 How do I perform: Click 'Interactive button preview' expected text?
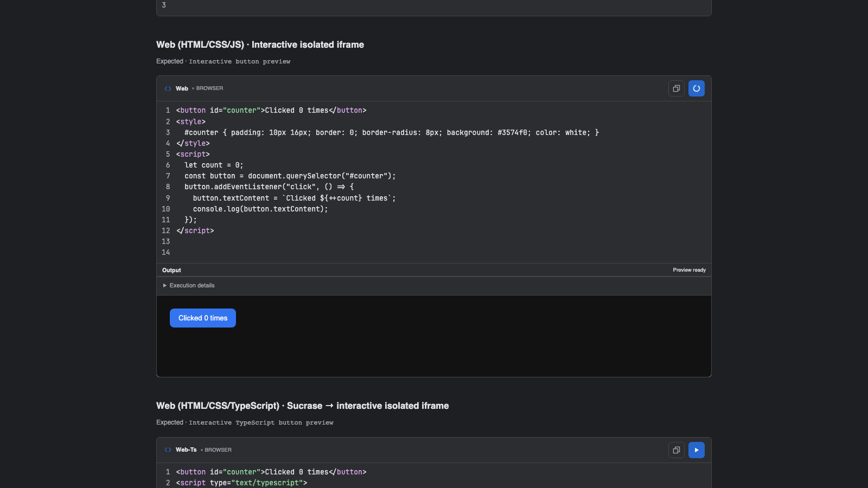coord(239,62)
